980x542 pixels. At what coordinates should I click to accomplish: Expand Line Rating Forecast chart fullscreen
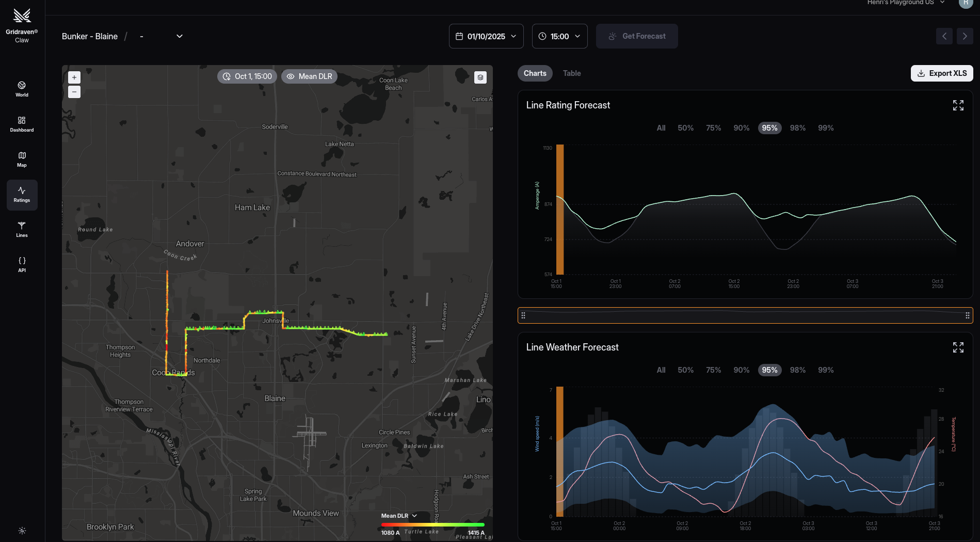(x=958, y=105)
